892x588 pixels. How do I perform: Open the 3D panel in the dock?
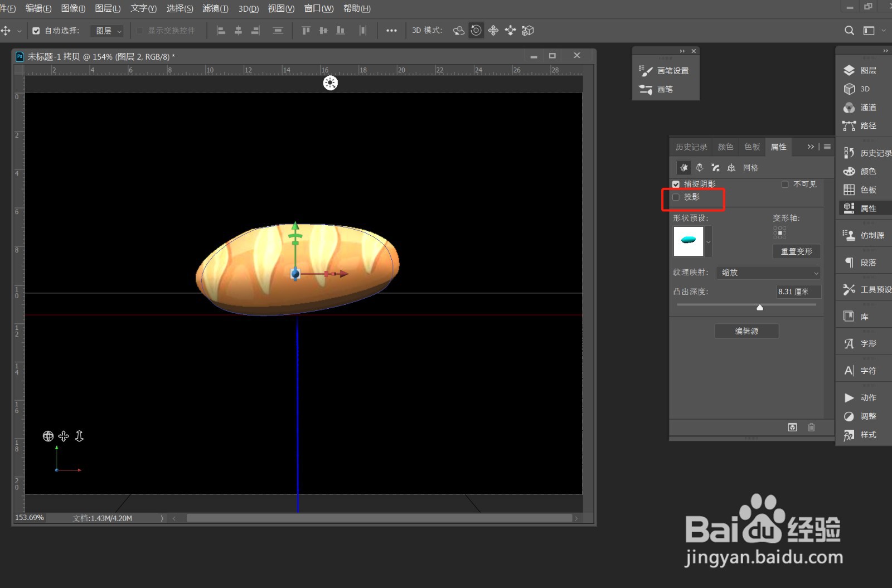click(849, 89)
